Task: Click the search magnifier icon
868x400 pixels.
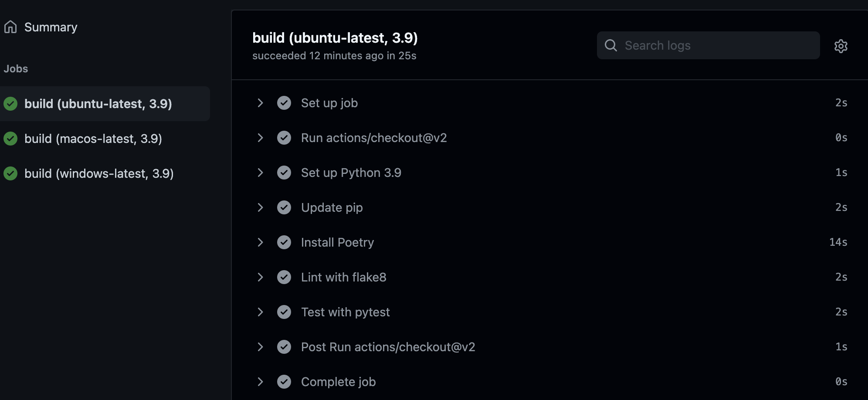Action: (611, 45)
